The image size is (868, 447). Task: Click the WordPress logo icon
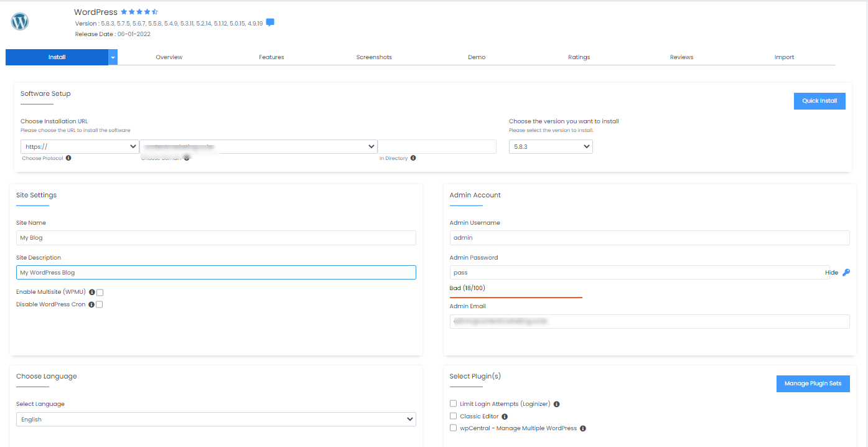[20, 22]
